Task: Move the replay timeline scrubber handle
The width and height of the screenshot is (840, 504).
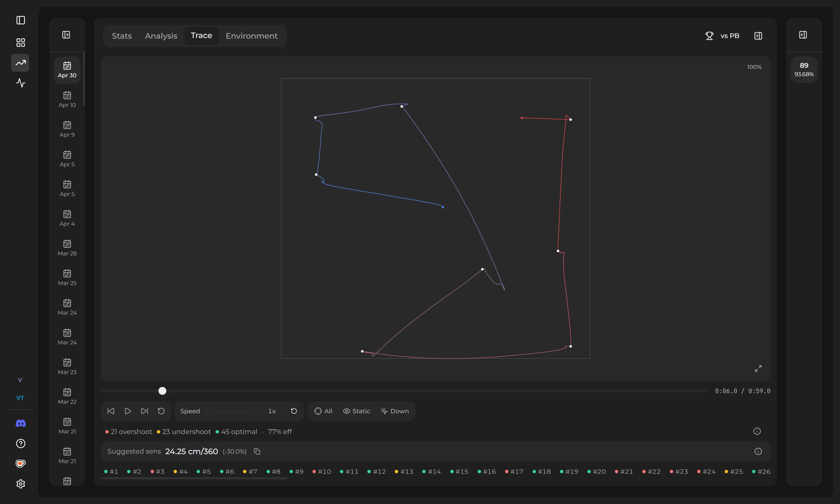Action: 162,391
